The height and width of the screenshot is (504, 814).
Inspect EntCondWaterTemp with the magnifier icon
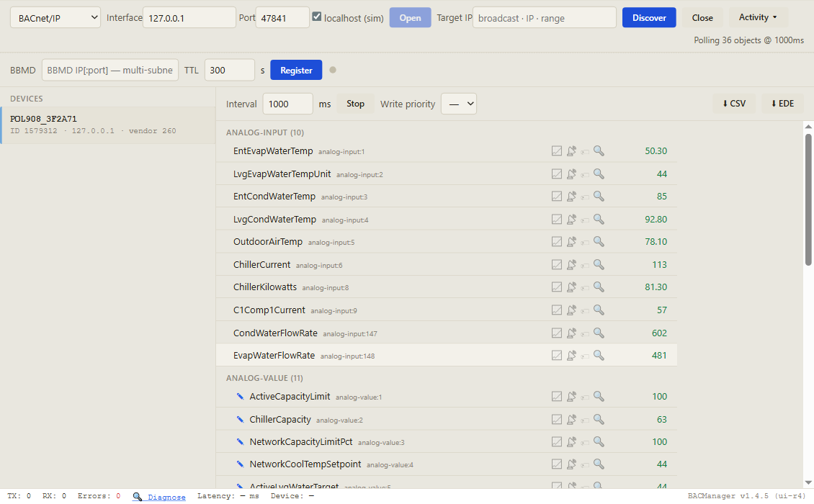click(x=599, y=197)
